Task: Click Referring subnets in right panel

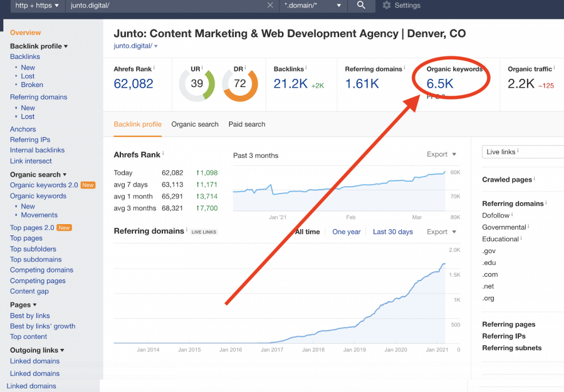Action: 511,348
